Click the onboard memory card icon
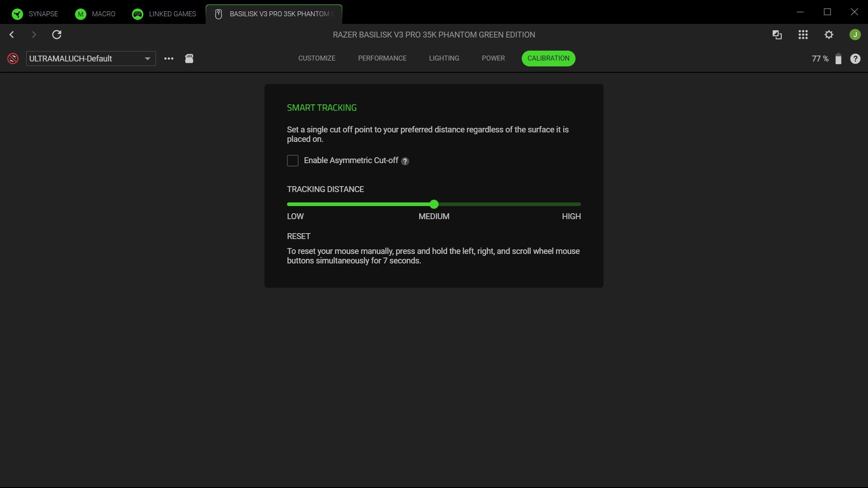The width and height of the screenshot is (868, 488). coord(189,58)
